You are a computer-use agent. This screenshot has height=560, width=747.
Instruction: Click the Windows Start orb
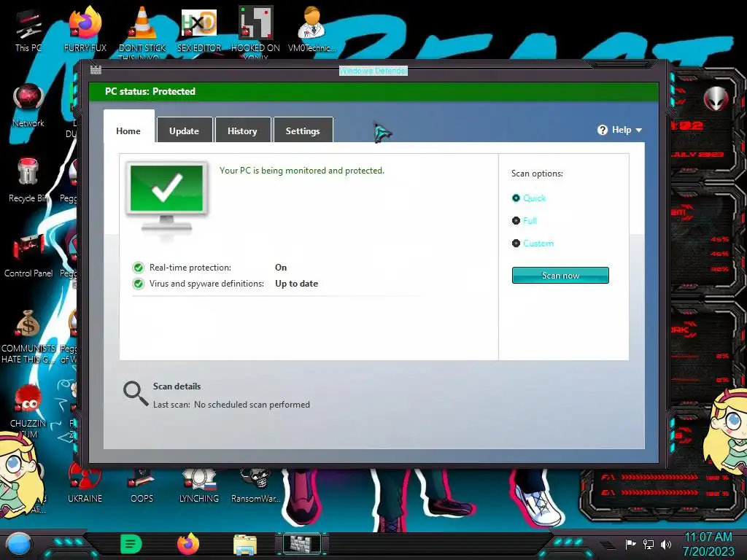(19, 544)
